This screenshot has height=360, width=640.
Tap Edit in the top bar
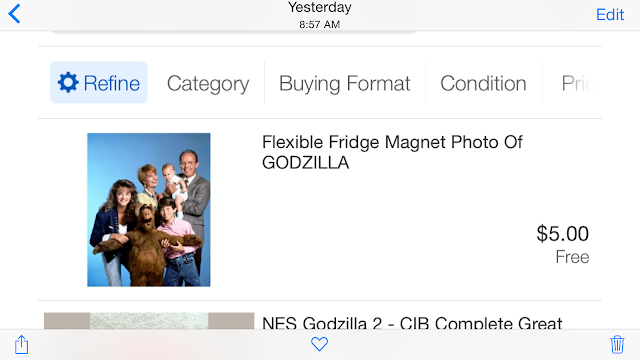tap(610, 15)
